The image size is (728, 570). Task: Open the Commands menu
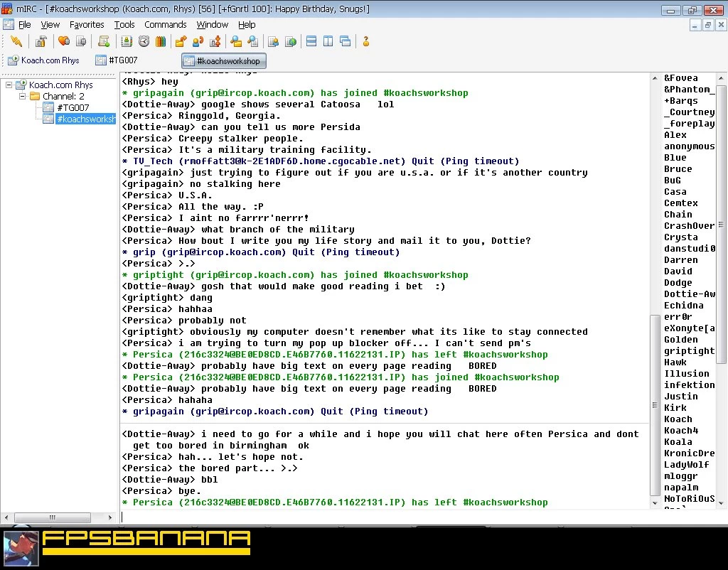[165, 24]
